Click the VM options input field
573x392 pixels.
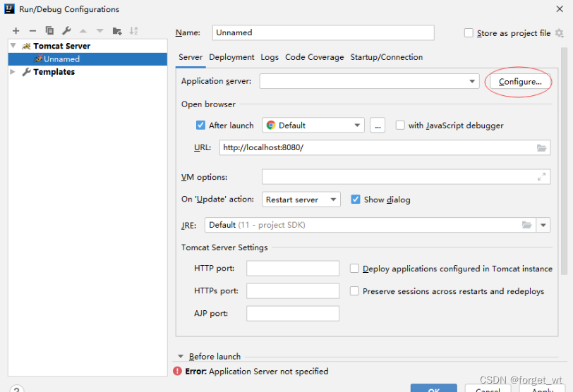(406, 177)
